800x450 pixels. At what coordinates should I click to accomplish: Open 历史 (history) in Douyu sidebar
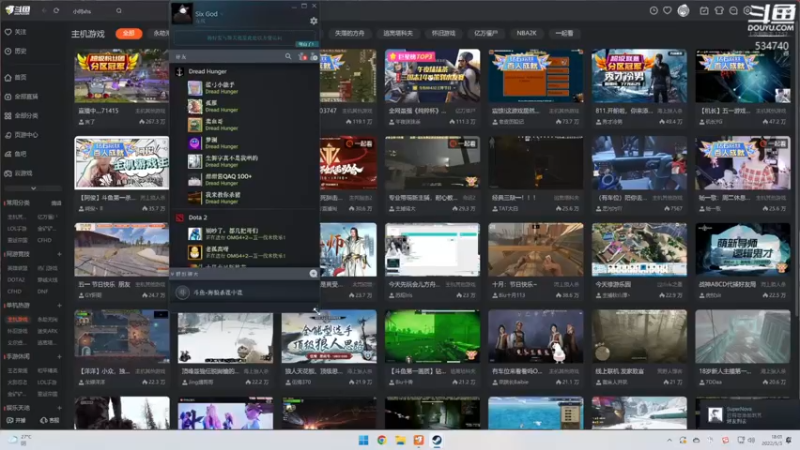coord(15,51)
